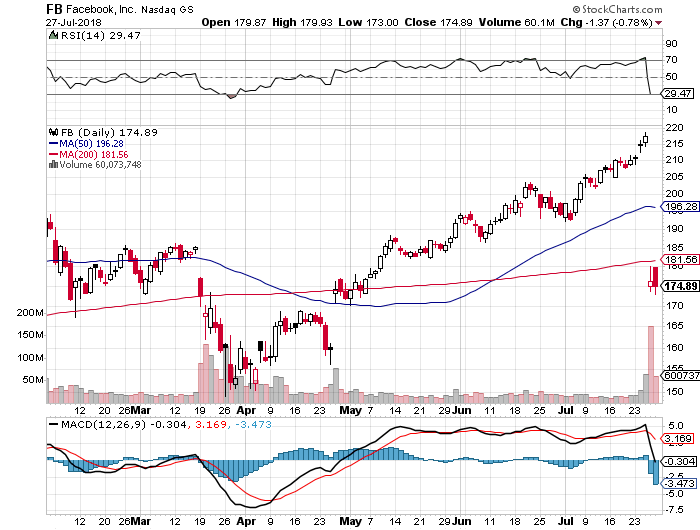700x530 pixels.
Task: Click the blue MA(50) legend line
Action: [x=53, y=144]
